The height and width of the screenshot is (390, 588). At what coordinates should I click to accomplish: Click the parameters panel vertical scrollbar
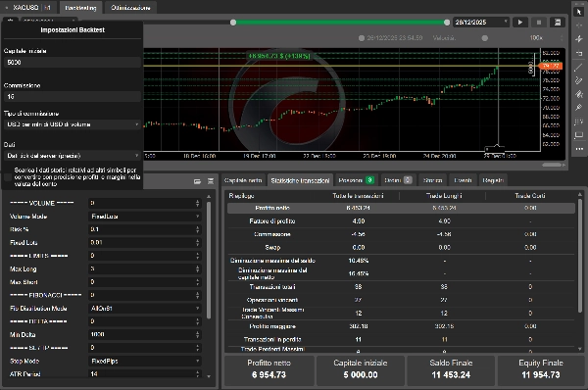[209, 261]
